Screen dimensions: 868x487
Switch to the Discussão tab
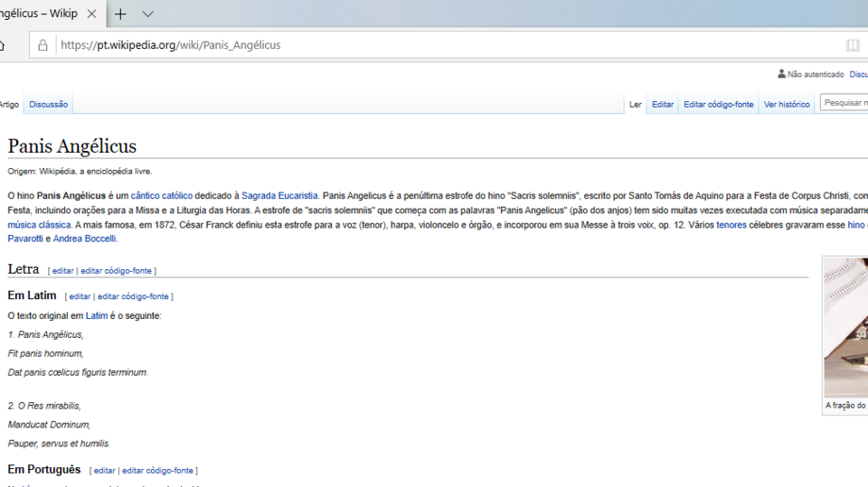tap(48, 105)
